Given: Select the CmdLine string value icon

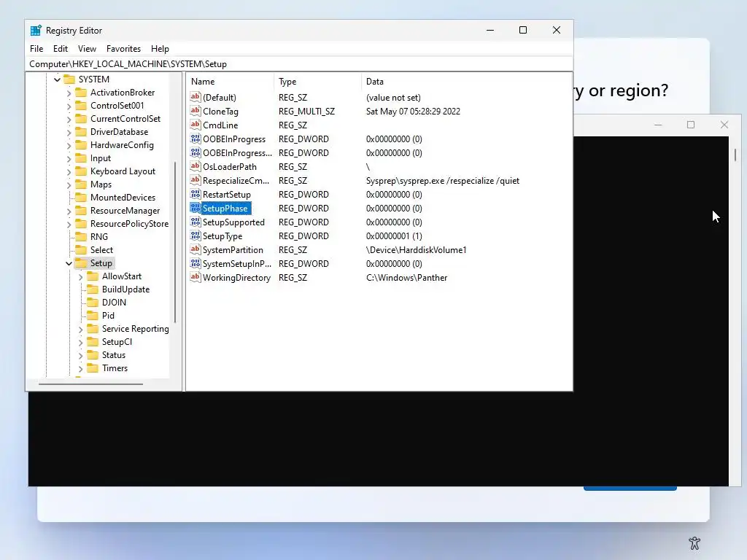Looking at the screenshot, I should pos(196,125).
